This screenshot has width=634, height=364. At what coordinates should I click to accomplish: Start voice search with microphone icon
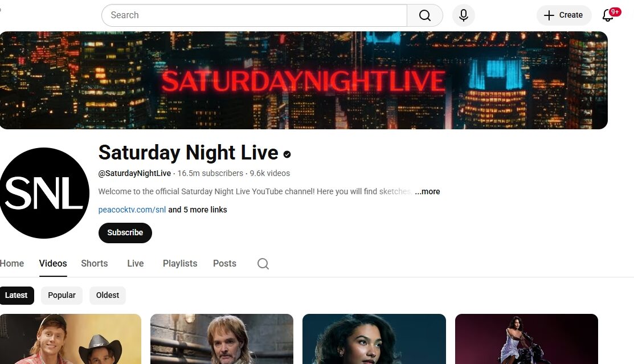463,15
